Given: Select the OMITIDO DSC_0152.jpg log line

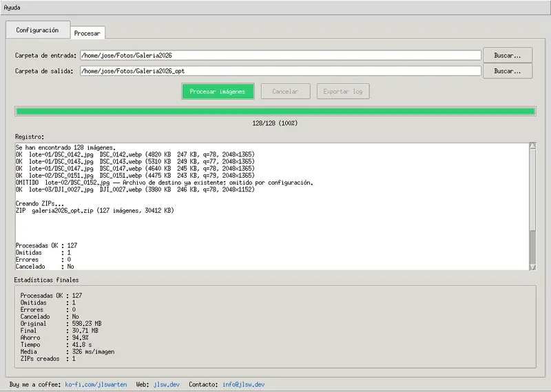Looking at the screenshot, I should [164, 183].
